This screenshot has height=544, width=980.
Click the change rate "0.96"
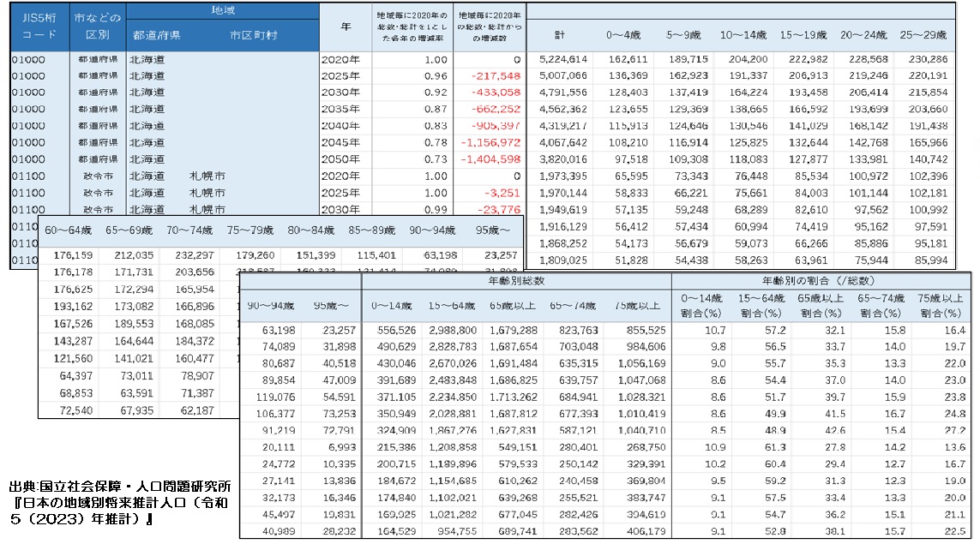pos(436,76)
